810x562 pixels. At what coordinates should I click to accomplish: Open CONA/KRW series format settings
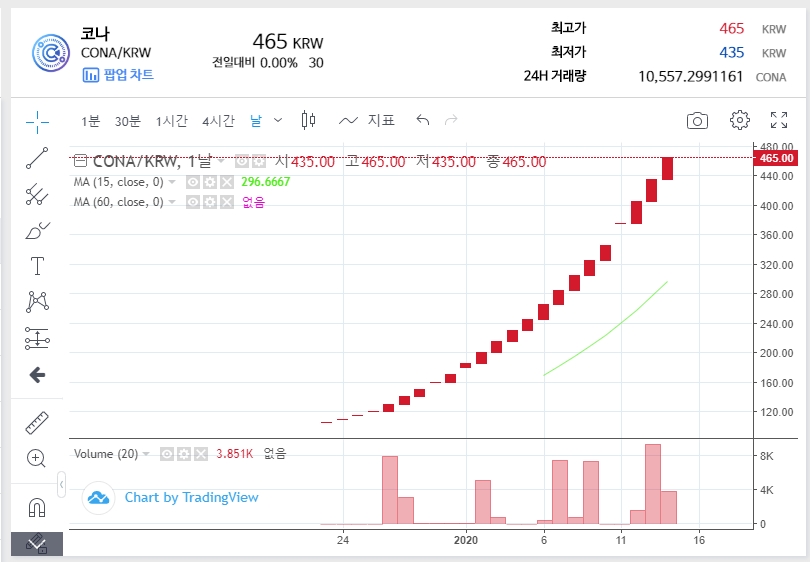(x=258, y=161)
